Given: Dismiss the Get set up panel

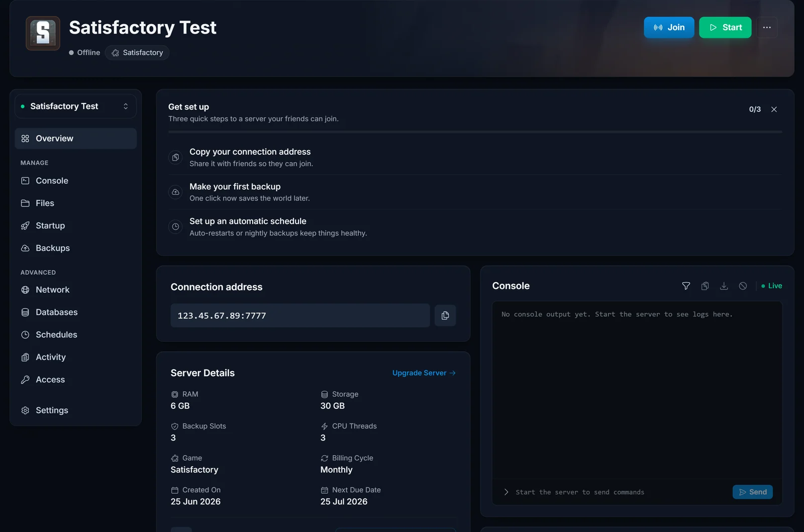Looking at the screenshot, I should coord(774,110).
